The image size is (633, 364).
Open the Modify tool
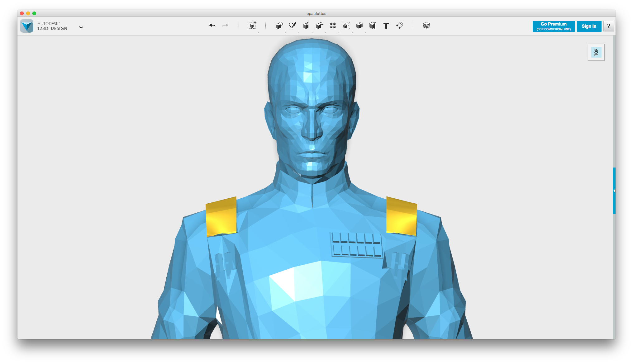(x=319, y=26)
